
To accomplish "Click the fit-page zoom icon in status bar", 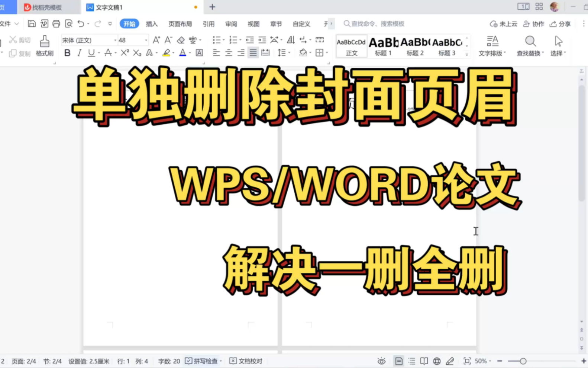I will [467, 361].
